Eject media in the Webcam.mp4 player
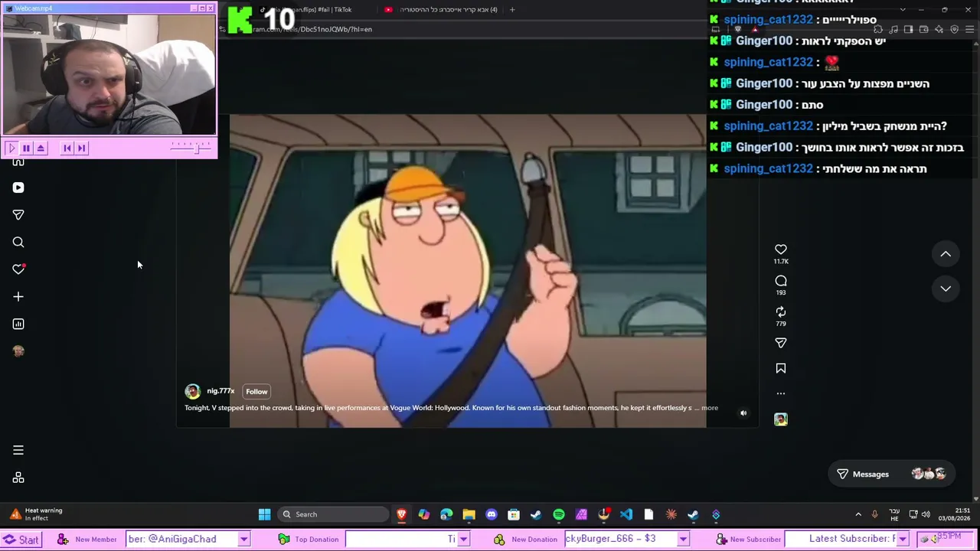 click(x=41, y=148)
